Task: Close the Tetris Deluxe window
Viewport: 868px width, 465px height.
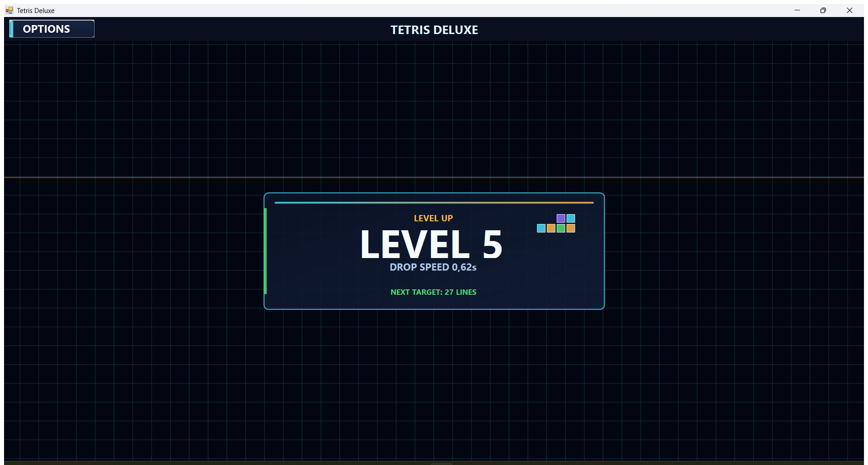Action: (x=849, y=10)
